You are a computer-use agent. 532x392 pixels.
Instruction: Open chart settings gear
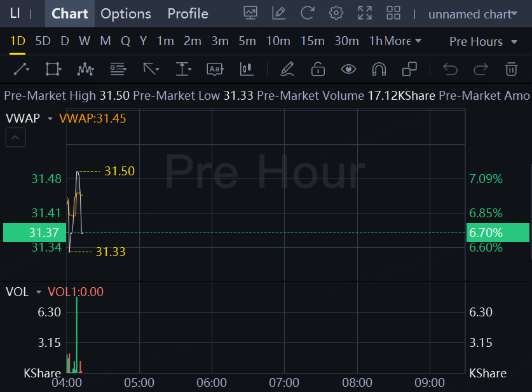pyautogui.click(x=336, y=13)
